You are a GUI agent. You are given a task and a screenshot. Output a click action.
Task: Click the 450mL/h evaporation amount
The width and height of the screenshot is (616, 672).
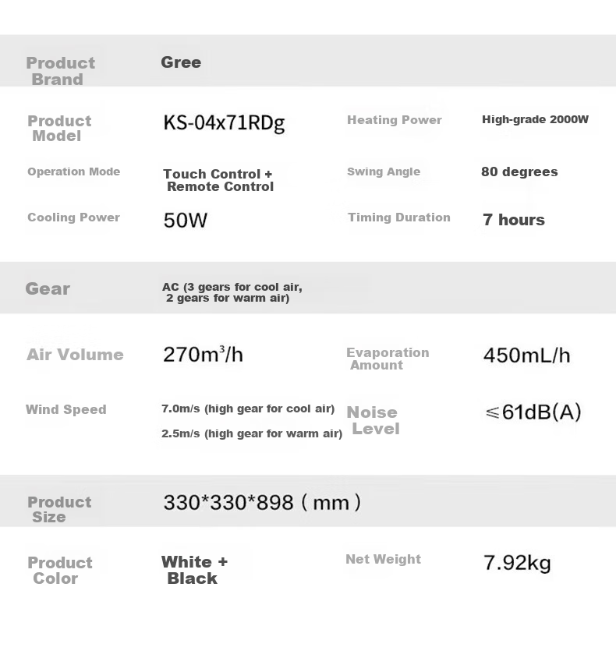[527, 355]
